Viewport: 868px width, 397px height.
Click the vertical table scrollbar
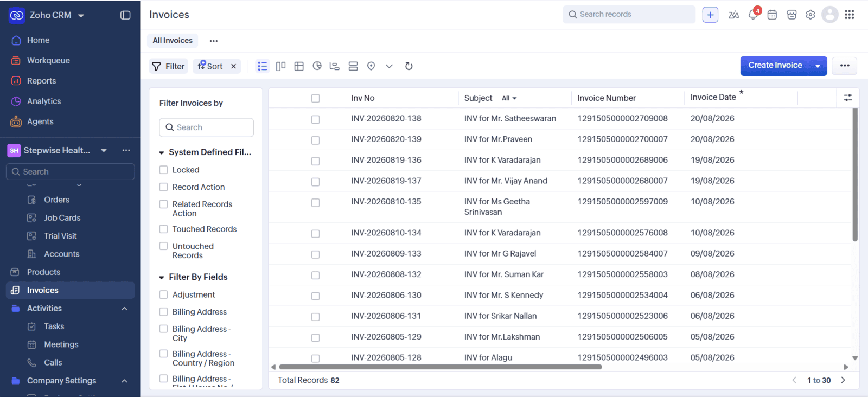pos(855,175)
